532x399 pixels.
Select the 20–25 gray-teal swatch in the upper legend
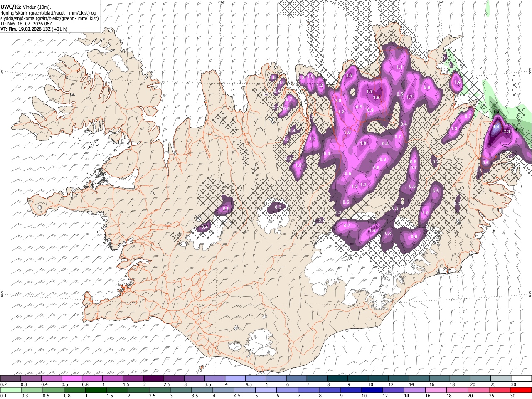point(480,378)
